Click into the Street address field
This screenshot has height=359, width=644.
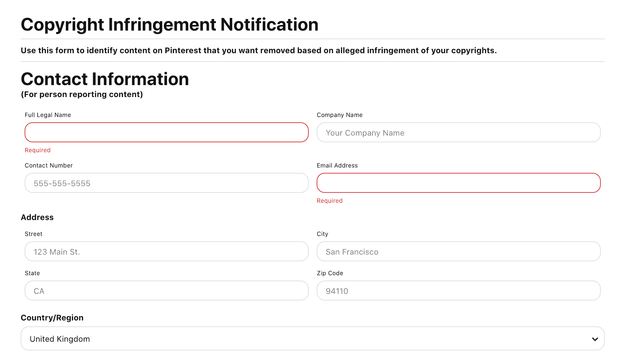pyautogui.click(x=167, y=251)
